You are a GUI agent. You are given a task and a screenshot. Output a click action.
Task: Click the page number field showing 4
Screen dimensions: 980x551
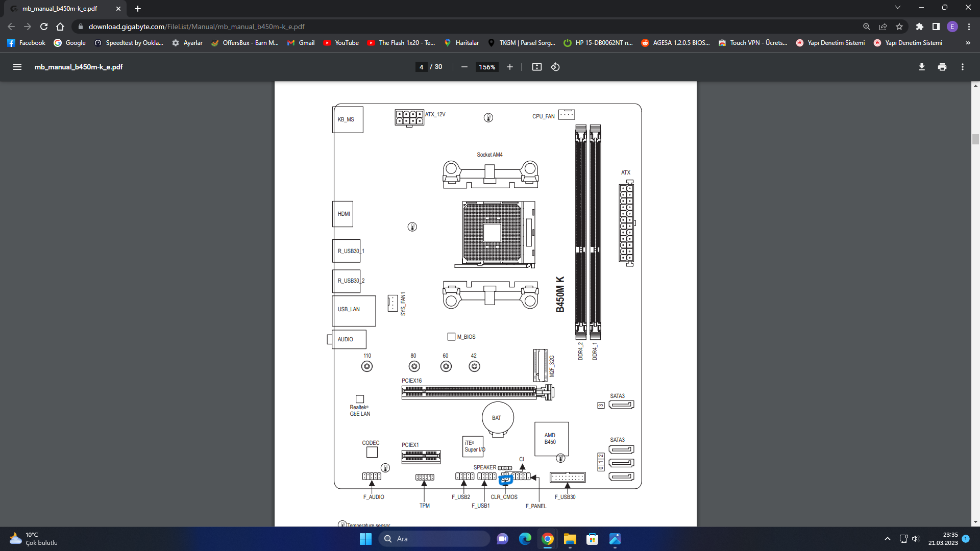point(421,67)
